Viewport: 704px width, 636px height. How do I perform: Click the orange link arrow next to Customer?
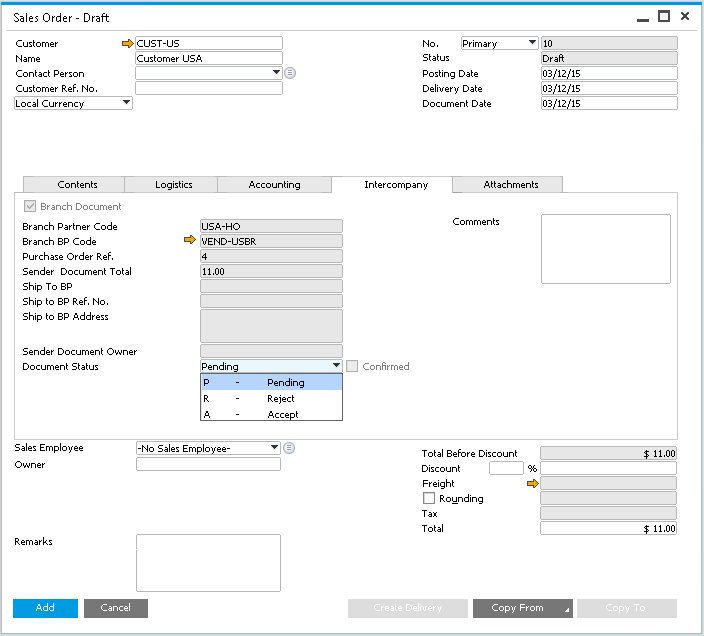(128, 44)
